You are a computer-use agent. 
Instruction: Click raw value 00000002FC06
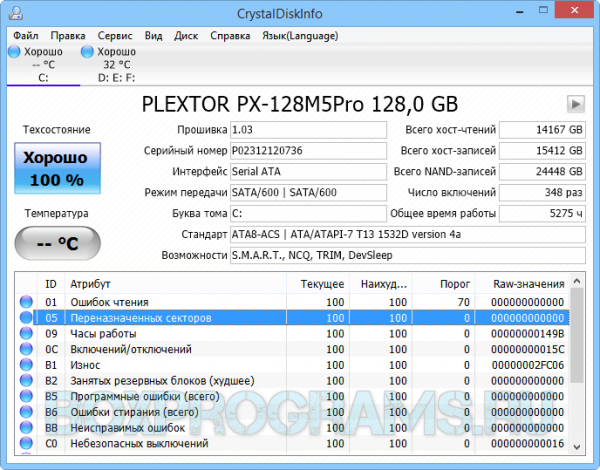[528, 365]
